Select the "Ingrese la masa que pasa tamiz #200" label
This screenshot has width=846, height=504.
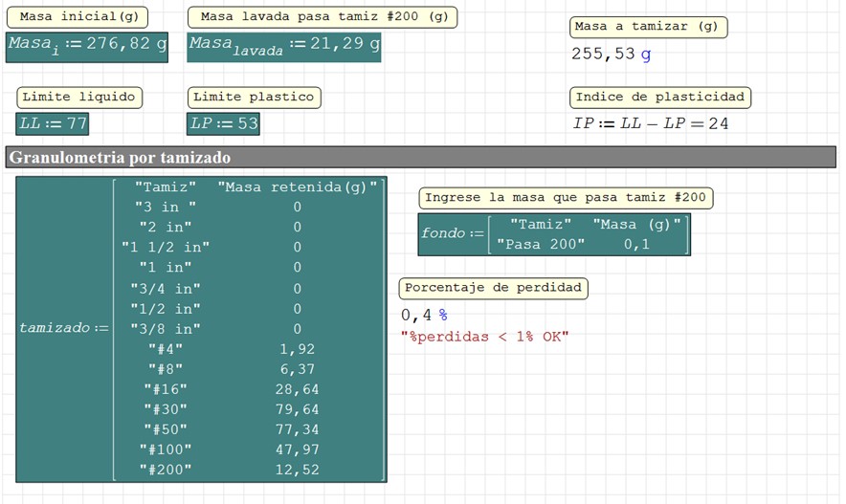(566, 198)
